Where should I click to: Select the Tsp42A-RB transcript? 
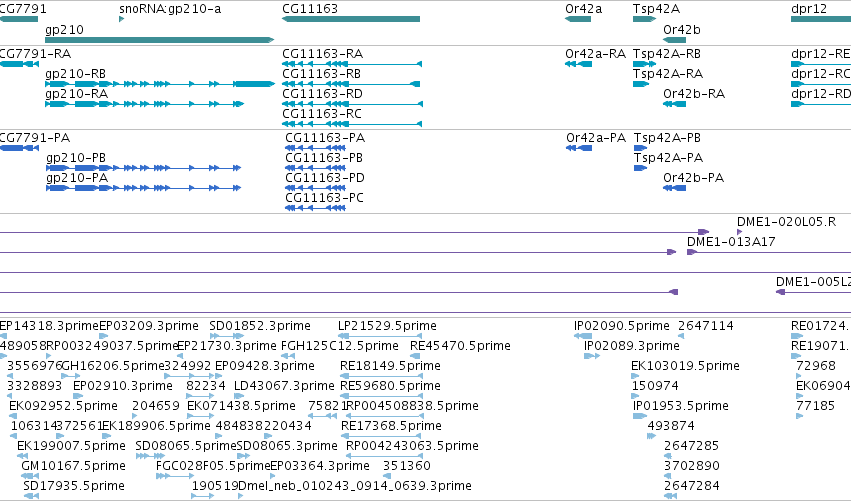[x=645, y=64]
